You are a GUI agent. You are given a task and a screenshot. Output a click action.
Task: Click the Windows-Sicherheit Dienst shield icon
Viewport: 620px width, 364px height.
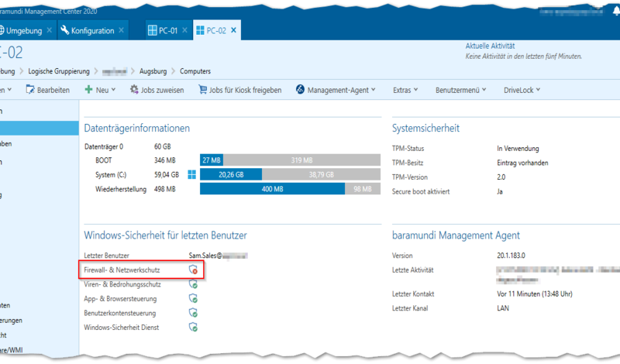coord(193,328)
